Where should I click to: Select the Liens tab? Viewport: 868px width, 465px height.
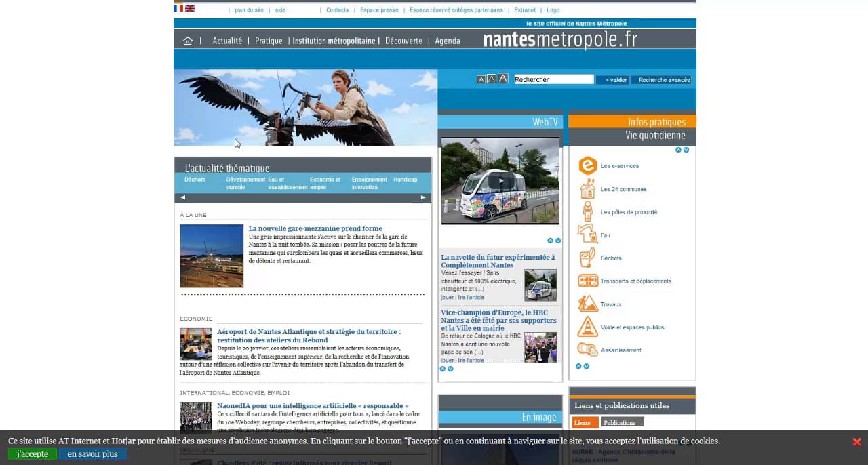pos(585,422)
